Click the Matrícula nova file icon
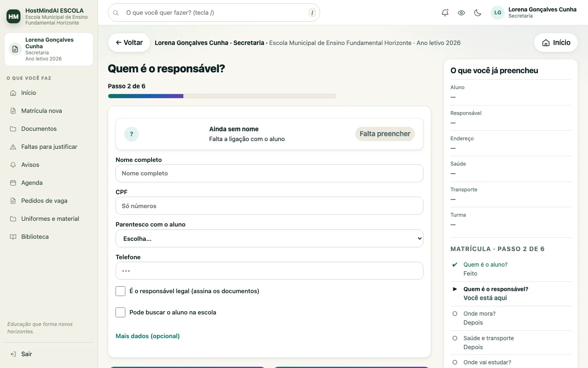 pos(13,111)
